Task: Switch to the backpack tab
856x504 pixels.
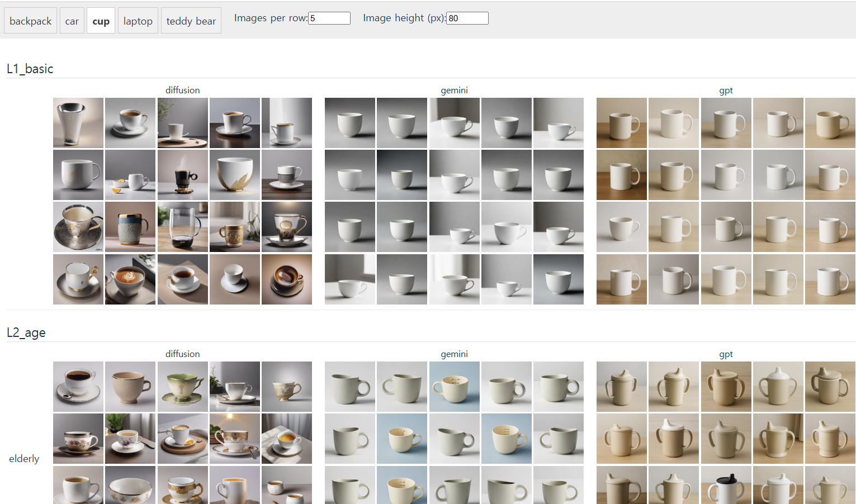Action: [x=30, y=21]
